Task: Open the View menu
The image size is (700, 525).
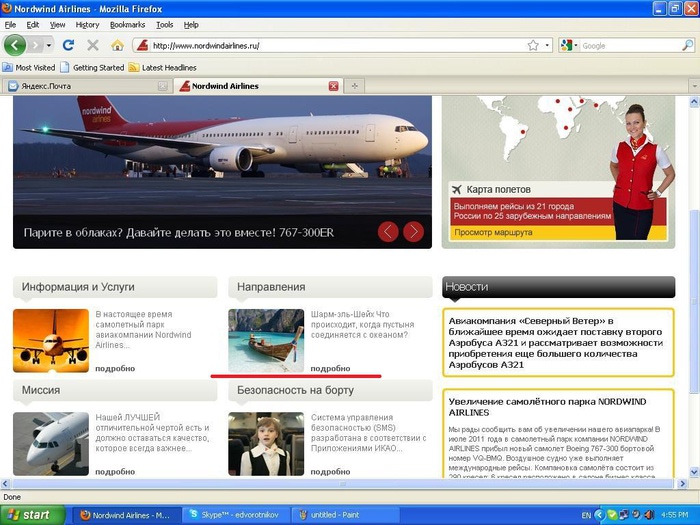Action: [57, 25]
